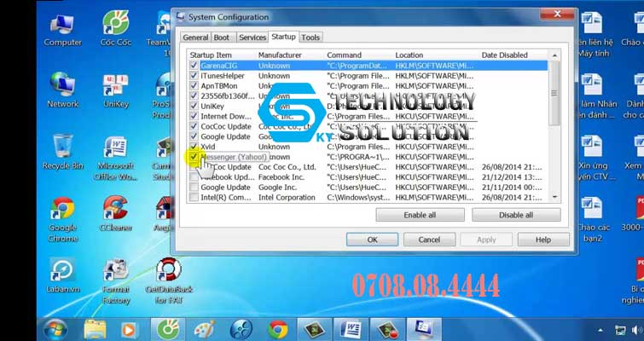This screenshot has height=341, width=644.
Task: Open the Computer desktop icon
Action: 62,29
